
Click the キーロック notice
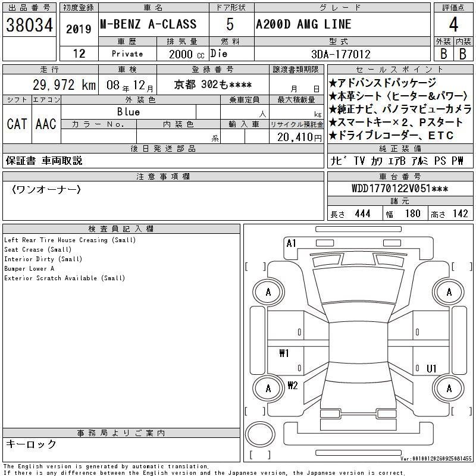31,444
